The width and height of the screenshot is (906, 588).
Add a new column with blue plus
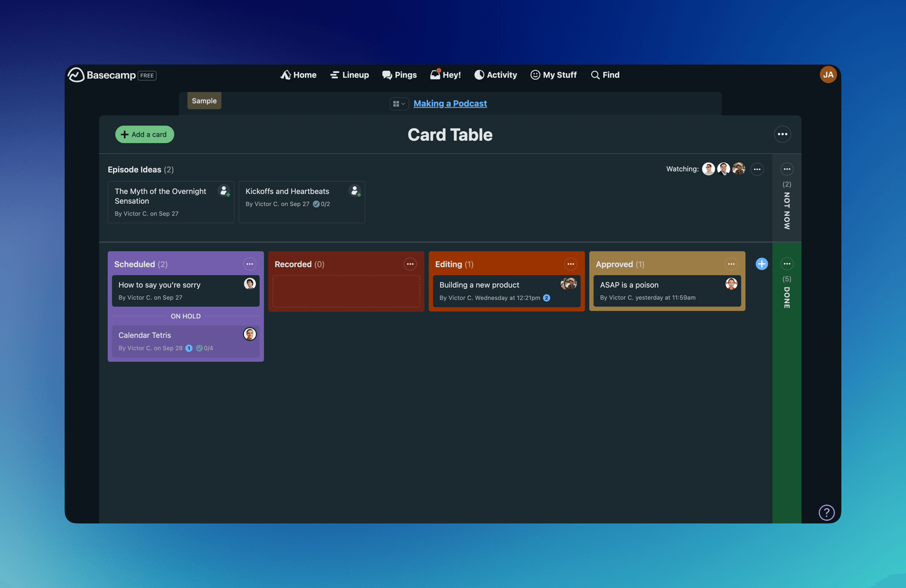pos(761,264)
